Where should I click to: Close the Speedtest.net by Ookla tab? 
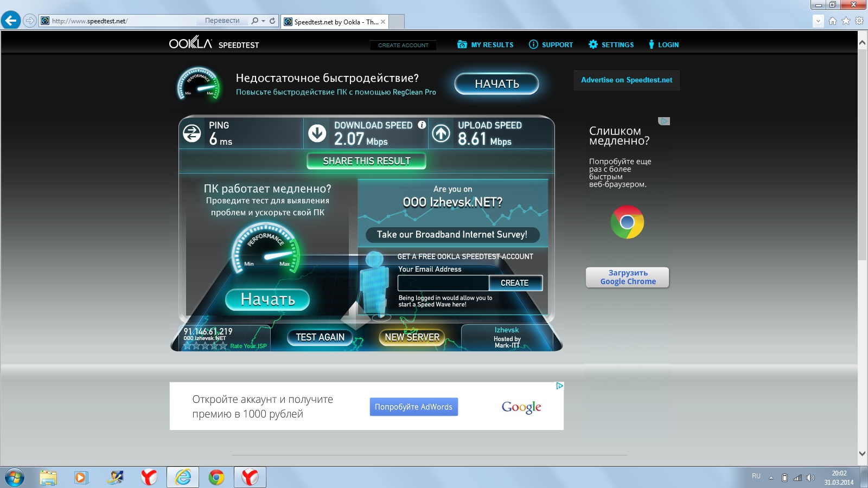[x=383, y=22]
